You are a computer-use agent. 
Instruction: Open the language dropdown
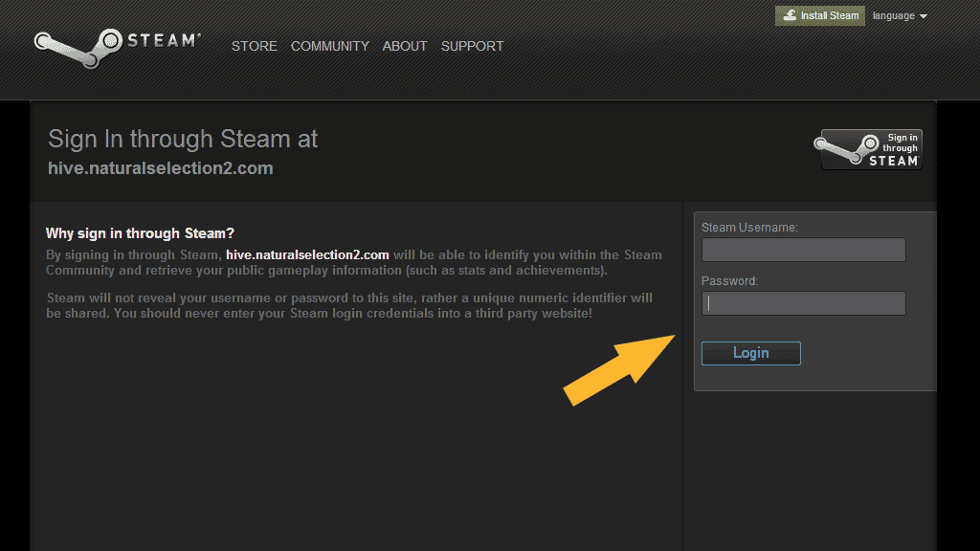click(900, 15)
